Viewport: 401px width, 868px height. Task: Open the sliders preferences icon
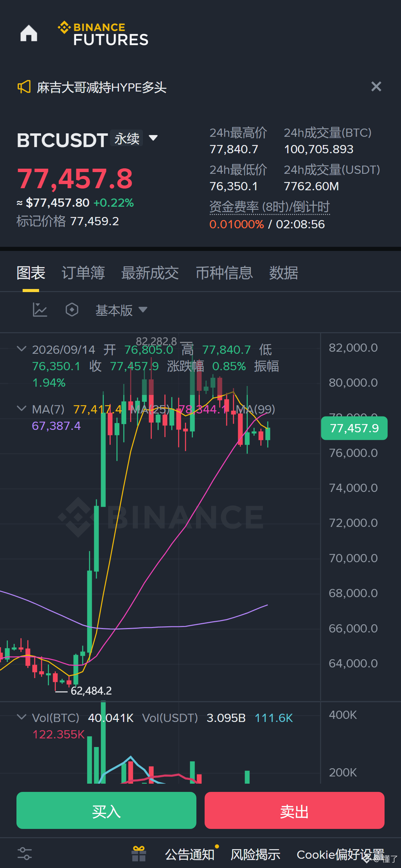pos(25,854)
